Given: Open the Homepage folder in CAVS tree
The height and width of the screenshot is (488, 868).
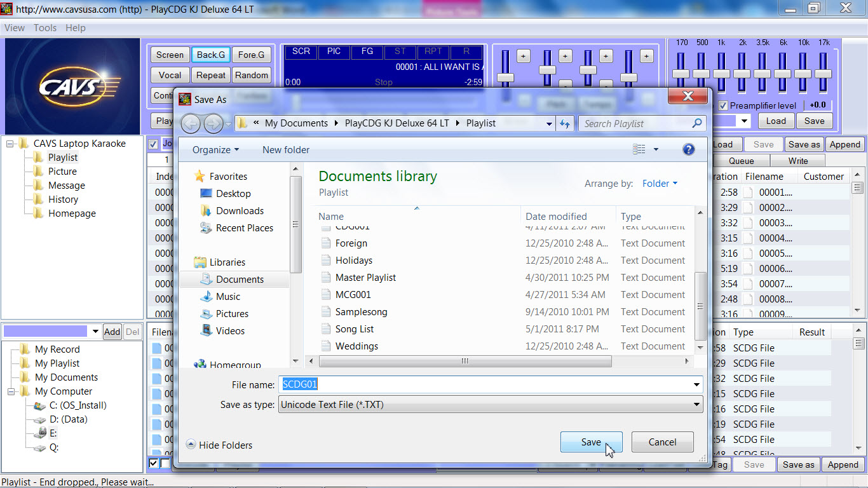Looking at the screenshot, I should point(72,213).
